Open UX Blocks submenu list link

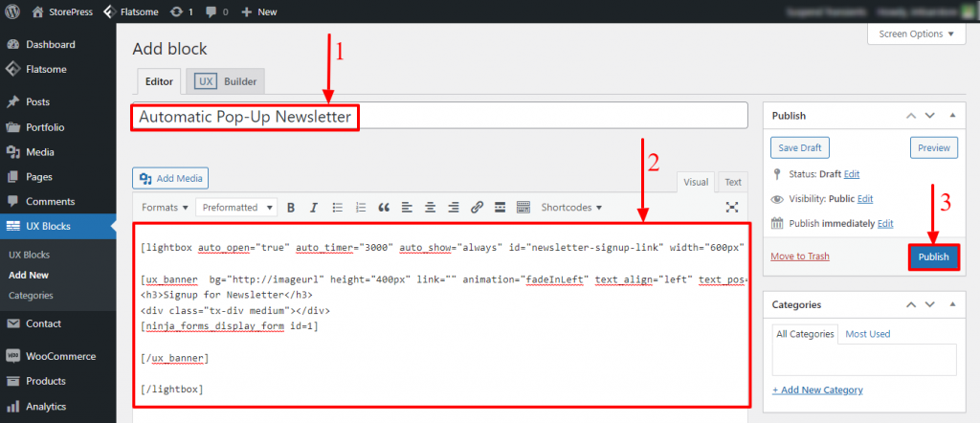(30, 255)
